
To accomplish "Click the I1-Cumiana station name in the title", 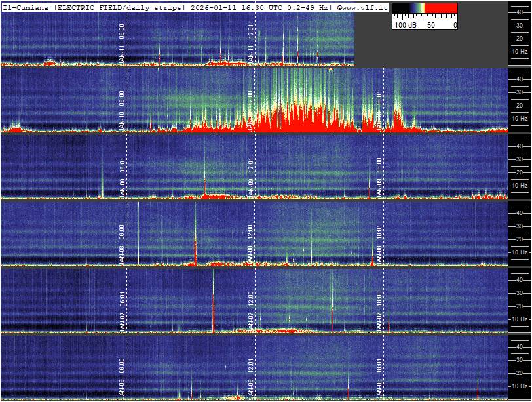I will [x=26, y=7].
